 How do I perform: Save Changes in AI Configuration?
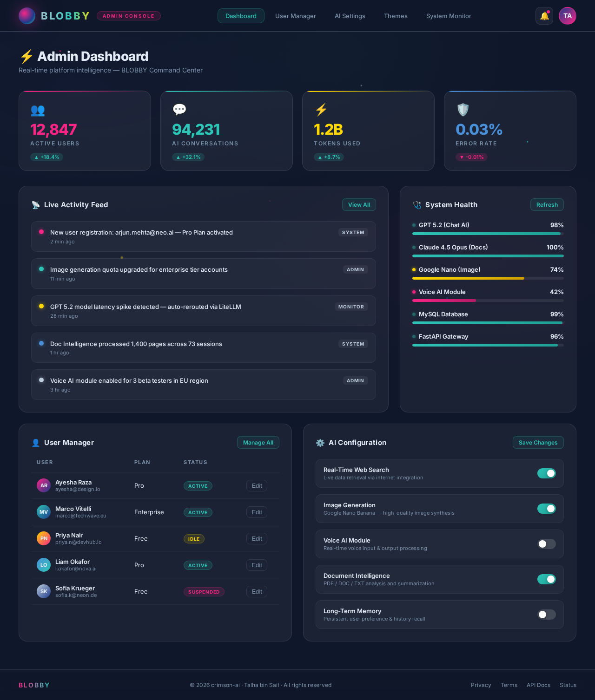coord(538,442)
